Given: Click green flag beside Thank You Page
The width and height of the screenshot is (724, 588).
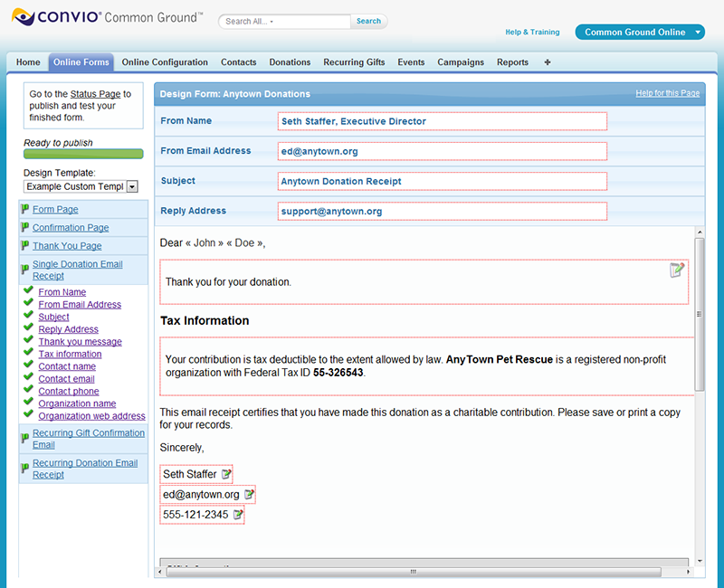Looking at the screenshot, I should pos(25,245).
